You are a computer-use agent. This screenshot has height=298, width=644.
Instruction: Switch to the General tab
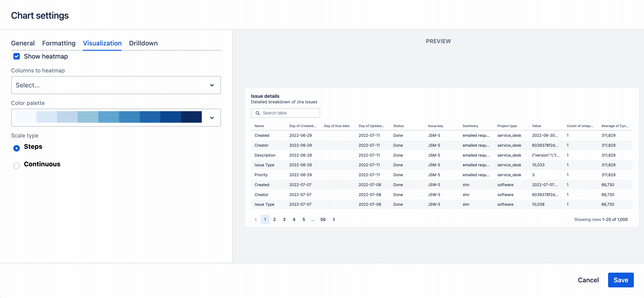point(23,43)
